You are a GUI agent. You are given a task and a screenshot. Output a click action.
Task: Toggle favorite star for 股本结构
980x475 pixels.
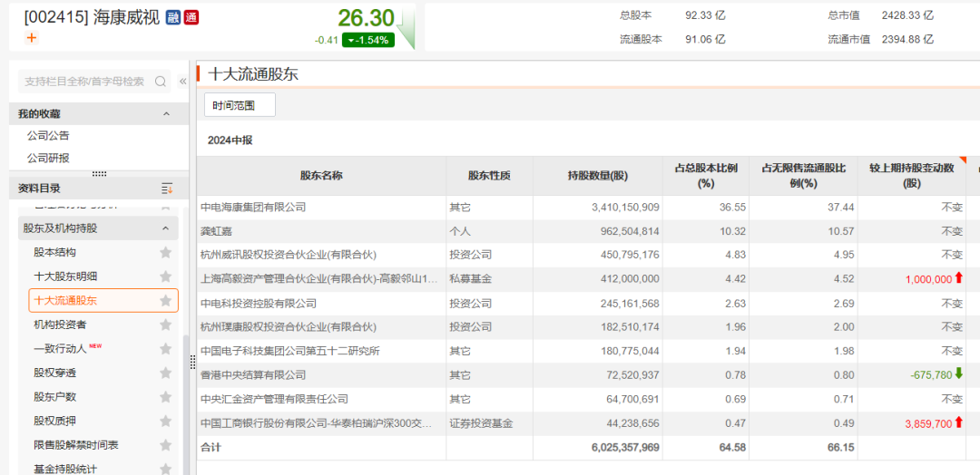click(x=165, y=253)
